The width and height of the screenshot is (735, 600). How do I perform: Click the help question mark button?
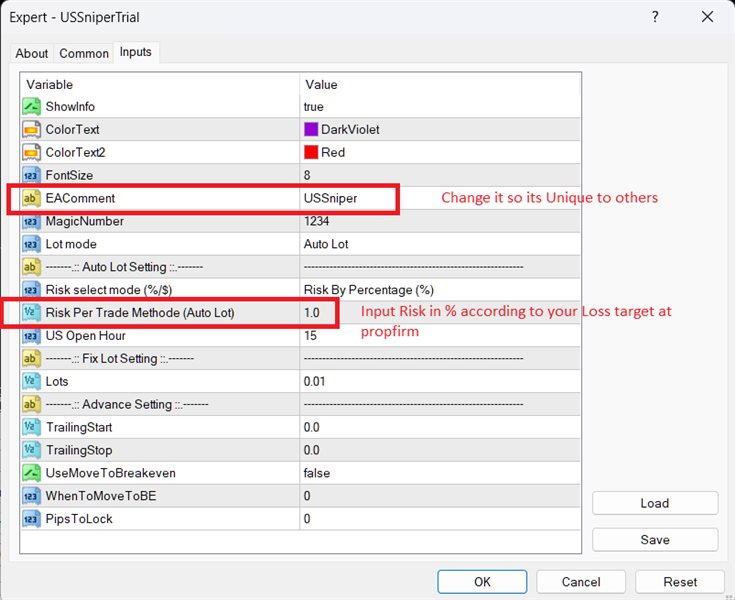click(655, 17)
